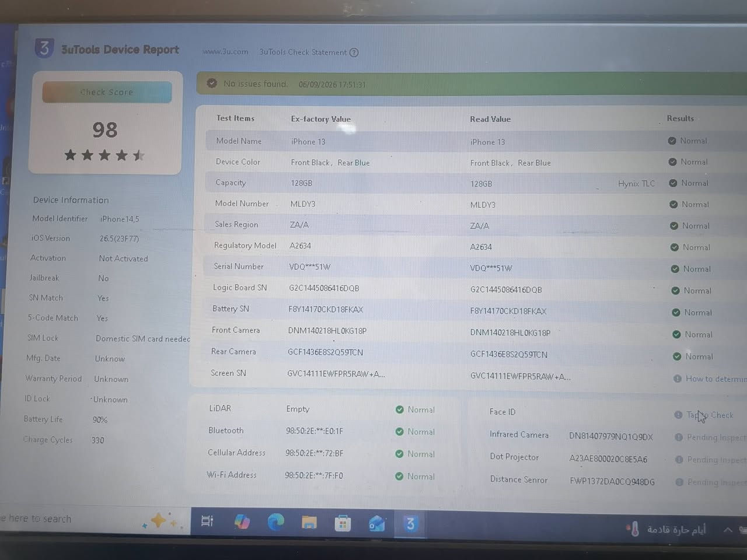
Task: Click the Normal check icon for Device Color
Action: [x=673, y=162]
